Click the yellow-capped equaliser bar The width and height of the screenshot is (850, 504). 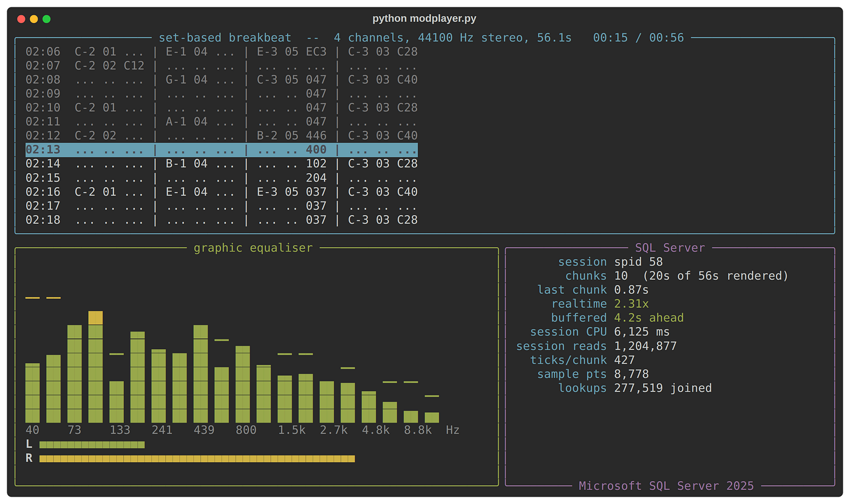[x=95, y=367]
